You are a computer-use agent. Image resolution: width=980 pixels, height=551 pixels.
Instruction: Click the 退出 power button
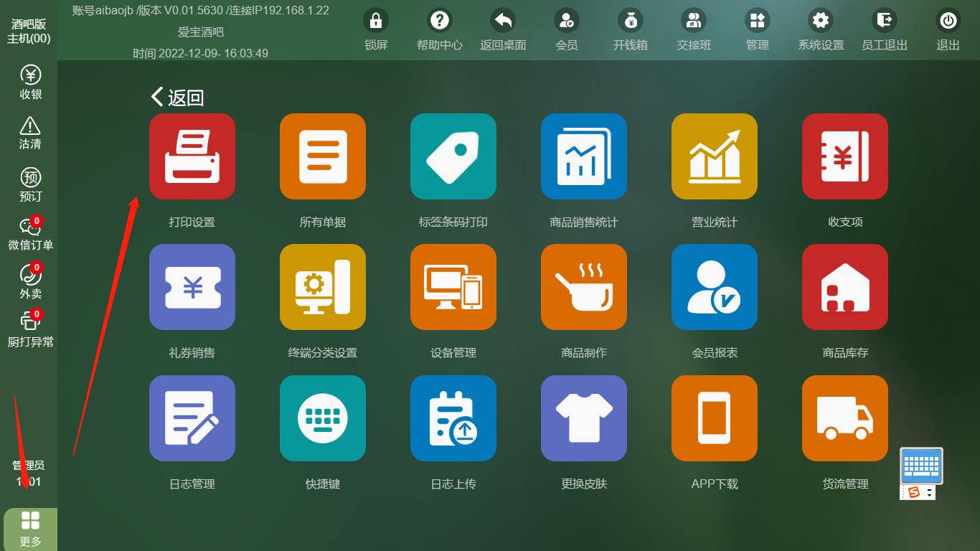[x=948, y=29]
